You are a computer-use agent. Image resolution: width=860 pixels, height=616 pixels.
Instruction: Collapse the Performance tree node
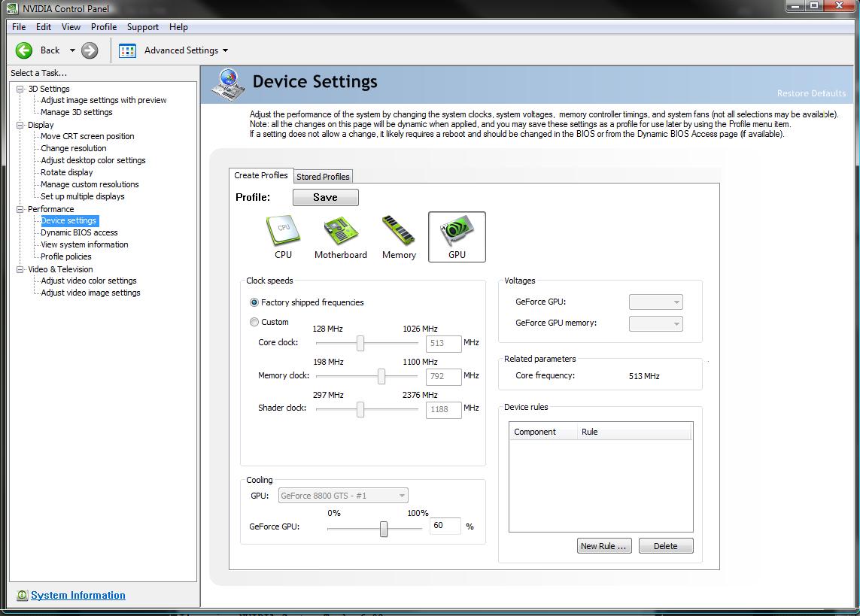20,209
